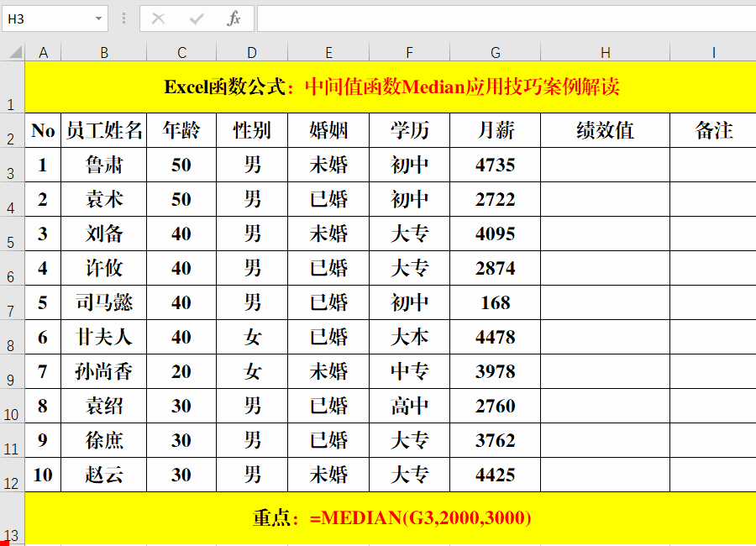Click the 中专 education cell
This screenshot has height=546, width=756.
coord(409,371)
